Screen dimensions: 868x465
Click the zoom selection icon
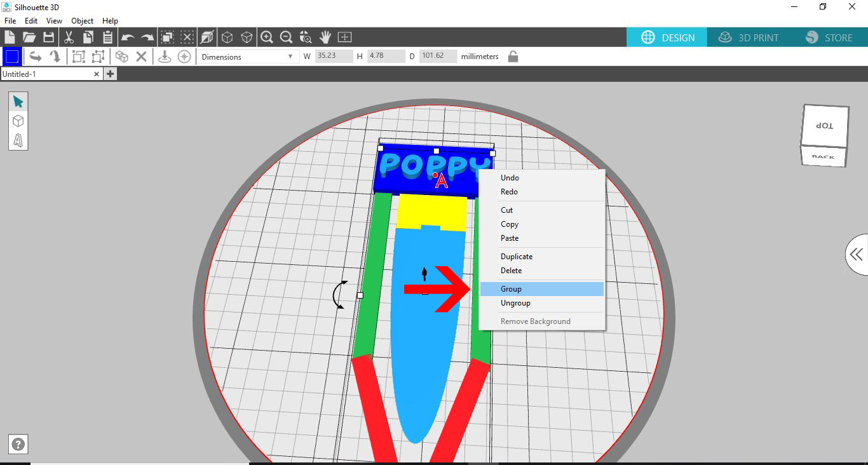(x=306, y=37)
